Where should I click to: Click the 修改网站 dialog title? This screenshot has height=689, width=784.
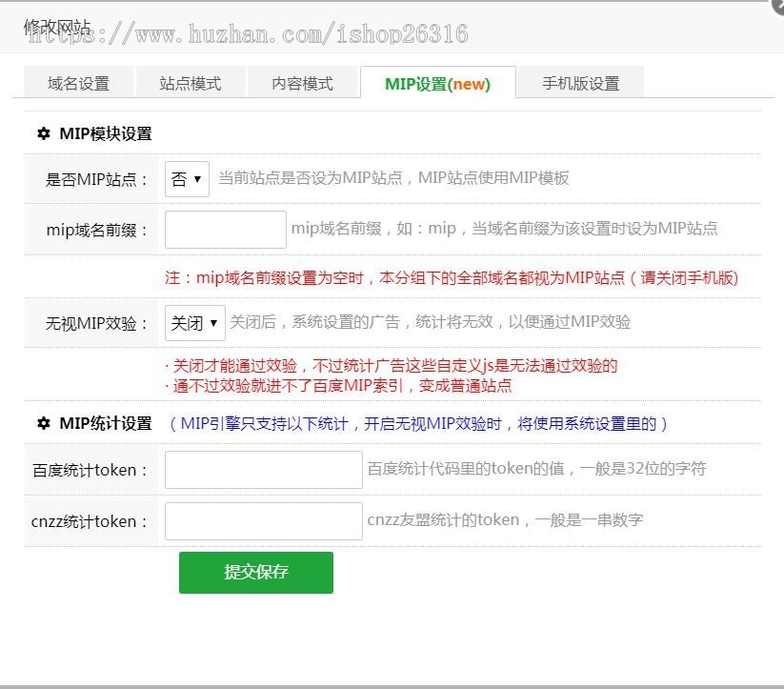[x=57, y=27]
